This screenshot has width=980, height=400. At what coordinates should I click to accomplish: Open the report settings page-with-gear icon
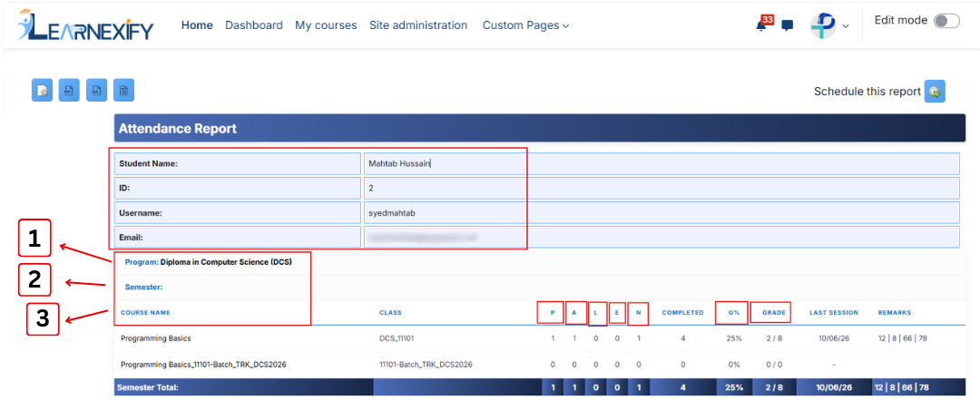42,91
